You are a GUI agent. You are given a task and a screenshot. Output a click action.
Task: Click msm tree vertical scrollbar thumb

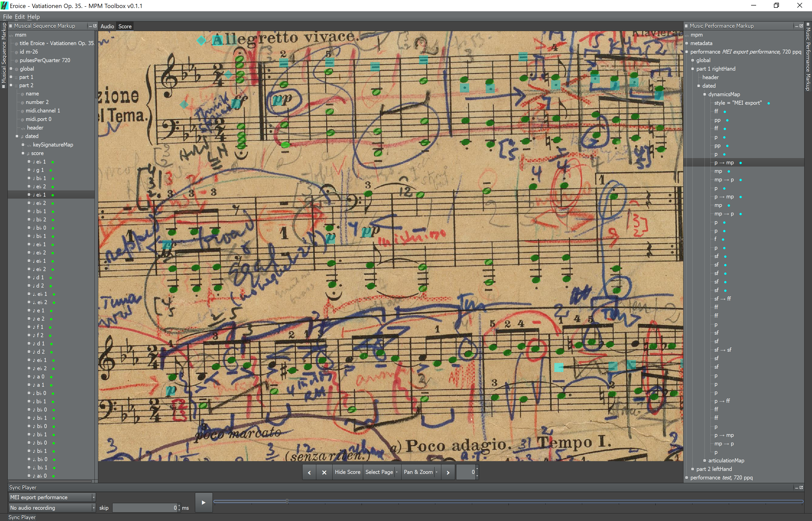(x=96, y=64)
